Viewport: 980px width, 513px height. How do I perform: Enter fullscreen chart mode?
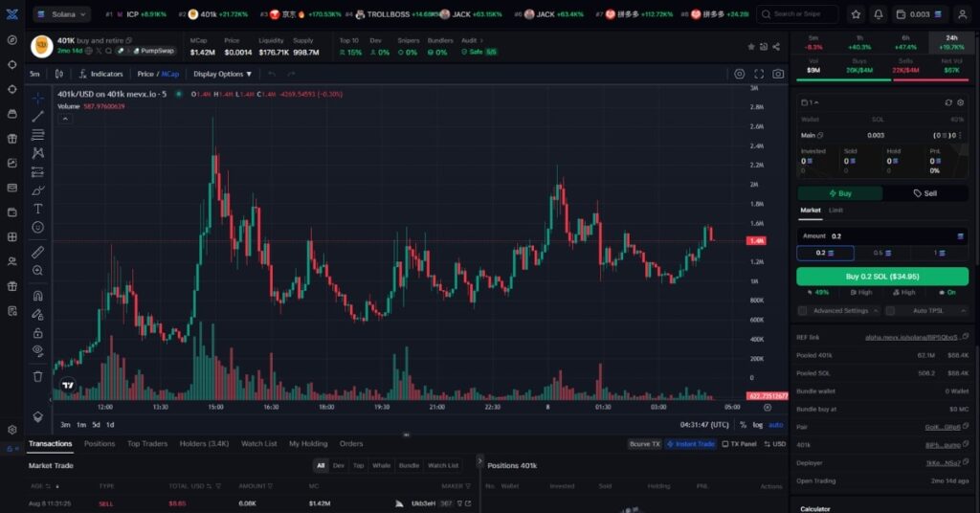click(x=759, y=74)
